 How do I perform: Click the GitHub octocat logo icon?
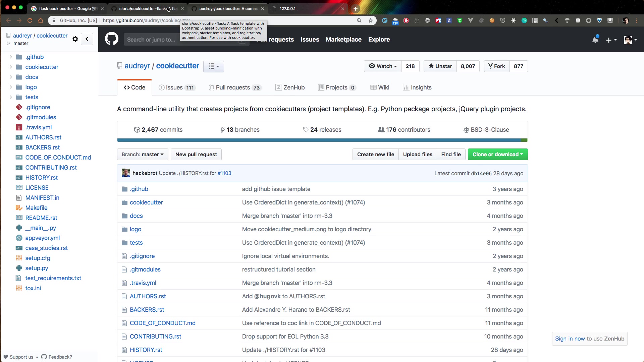click(x=112, y=39)
